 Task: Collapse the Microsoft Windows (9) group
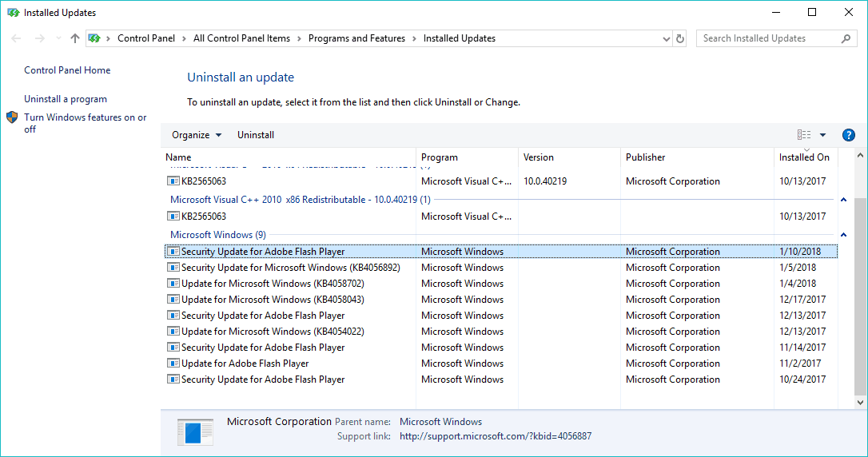click(x=844, y=235)
